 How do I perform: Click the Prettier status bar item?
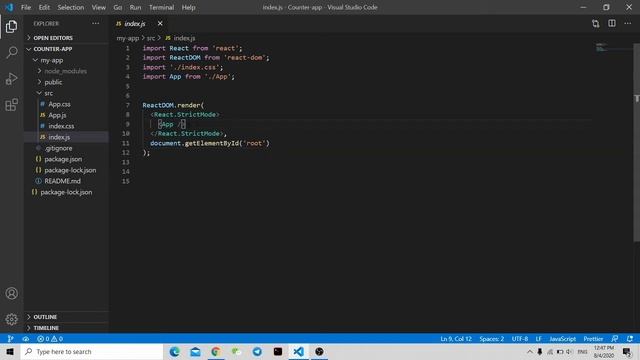point(593,339)
